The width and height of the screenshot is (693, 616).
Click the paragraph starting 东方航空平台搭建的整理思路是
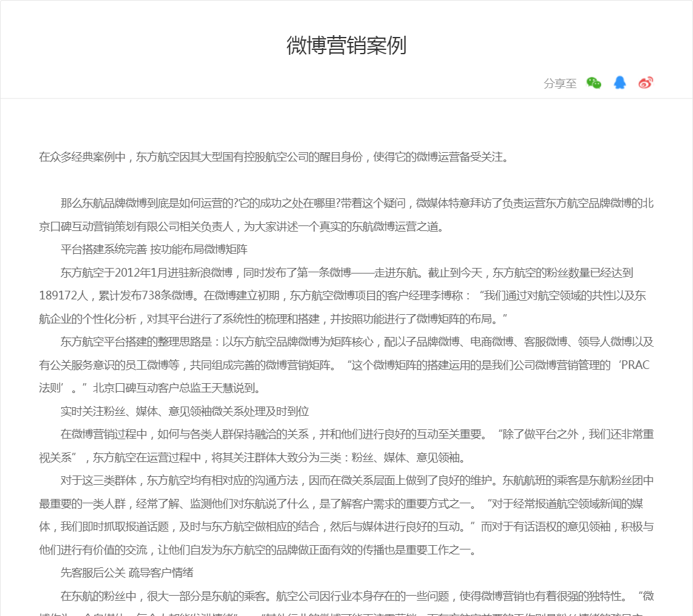pyautogui.click(x=346, y=365)
